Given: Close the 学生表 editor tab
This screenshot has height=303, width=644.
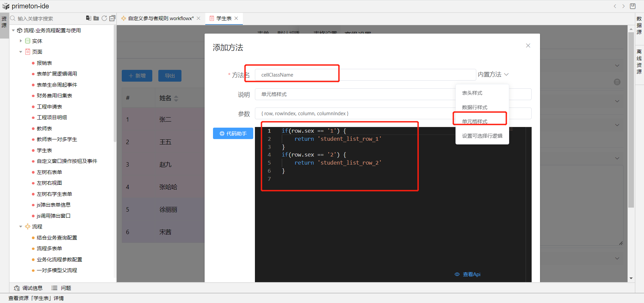Looking at the screenshot, I should click(x=236, y=18).
